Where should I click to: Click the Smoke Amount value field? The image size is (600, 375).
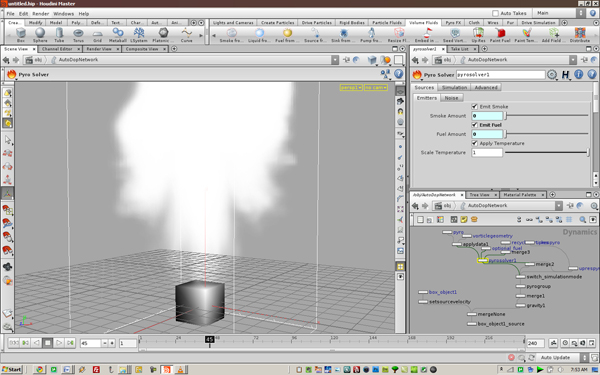click(x=487, y=116)
